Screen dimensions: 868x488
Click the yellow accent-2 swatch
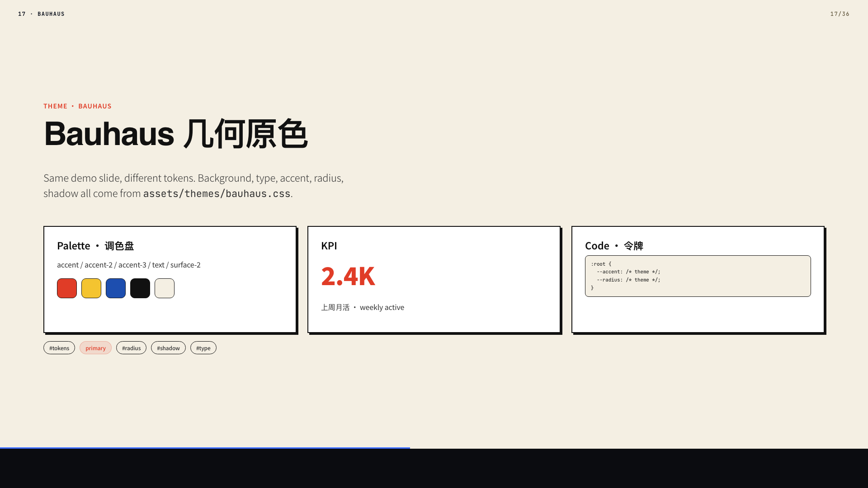pyautogui.click(x=91, y=288)
